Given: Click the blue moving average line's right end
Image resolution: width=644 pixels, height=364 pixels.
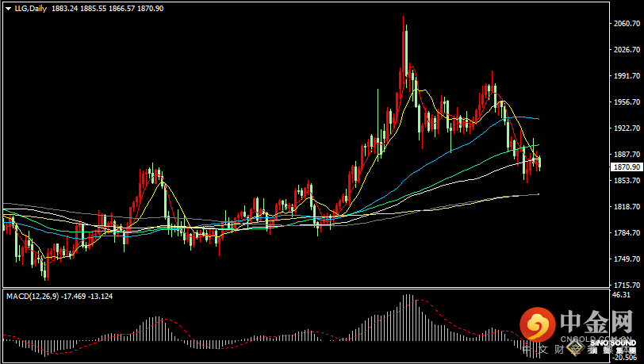Looking at the screenshot, I should coord(538,119).
